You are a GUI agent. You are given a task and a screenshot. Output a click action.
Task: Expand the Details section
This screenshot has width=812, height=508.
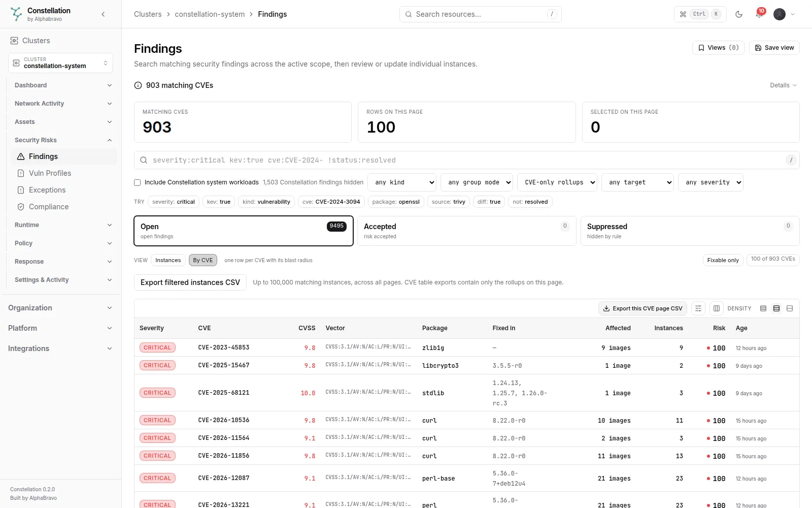tap(783, 85)
